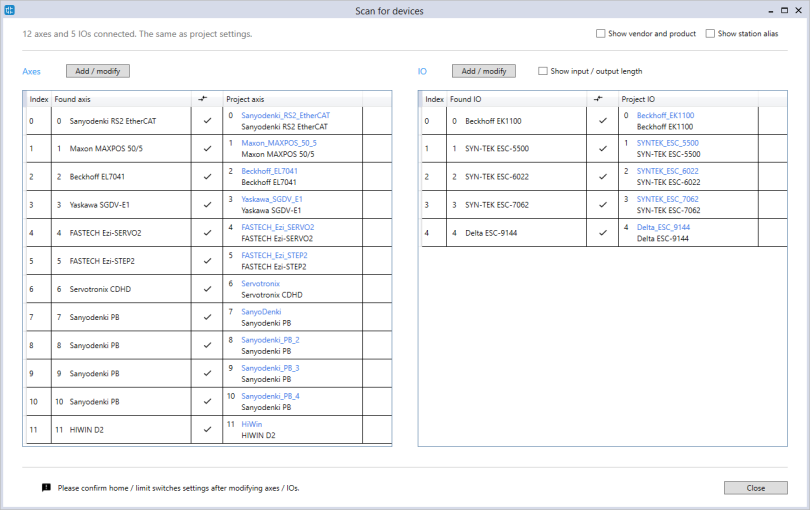Minimize the Scan for devices window

771,11
